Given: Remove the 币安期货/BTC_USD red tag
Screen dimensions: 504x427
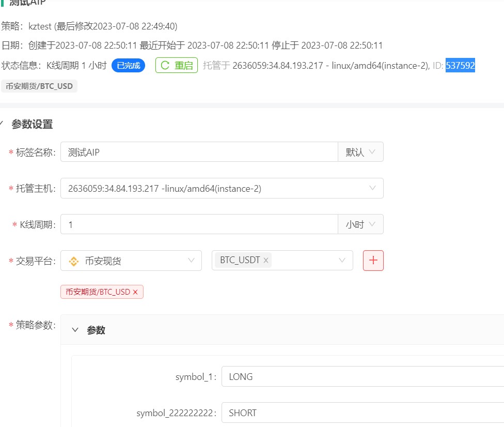Looking at the screenshot, I should 135,292.
